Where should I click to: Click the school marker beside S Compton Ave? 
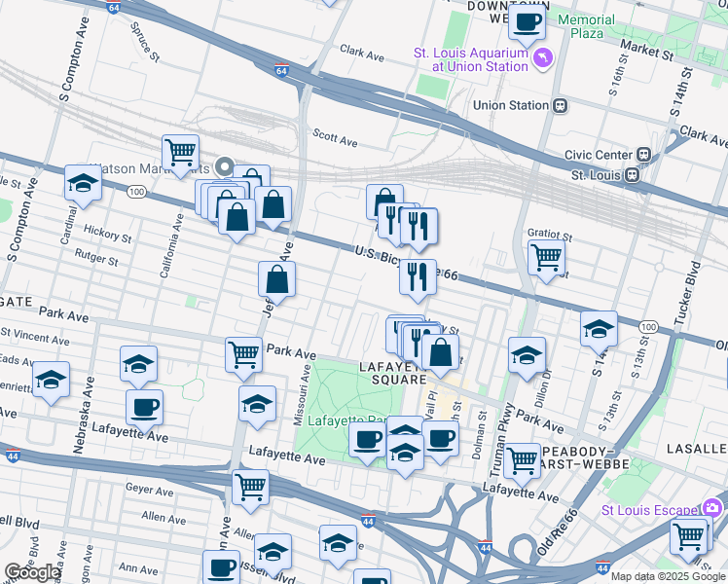coord(84,183)
